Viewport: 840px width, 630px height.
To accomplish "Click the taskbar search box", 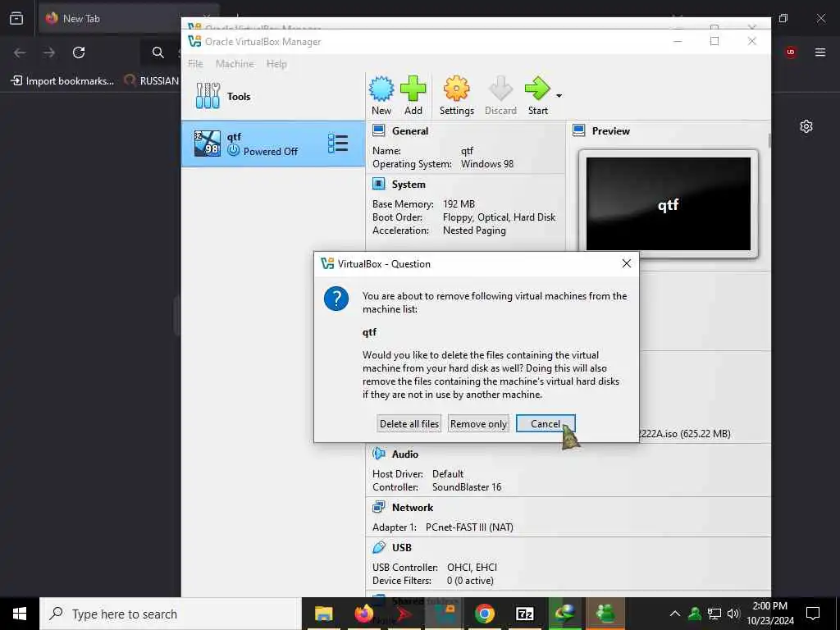I will click(171, 614).
